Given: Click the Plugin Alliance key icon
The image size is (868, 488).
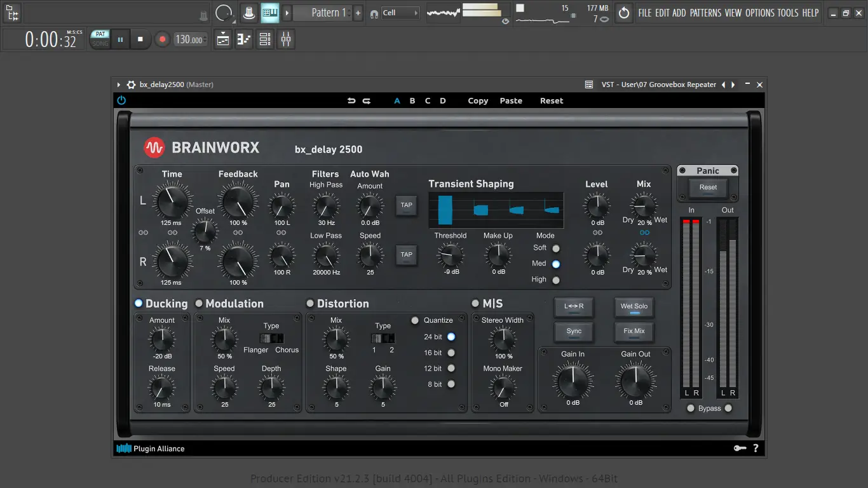Looking at the screenshot, I should [739, 448].
